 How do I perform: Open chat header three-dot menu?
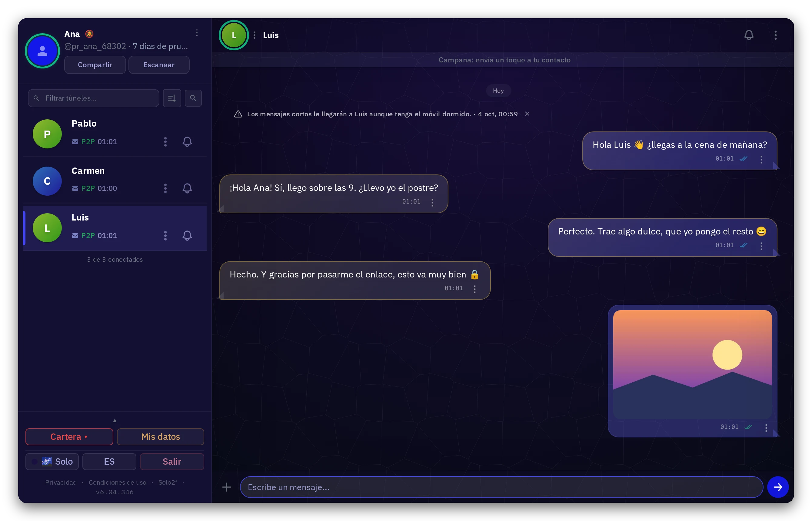point(775,35)
